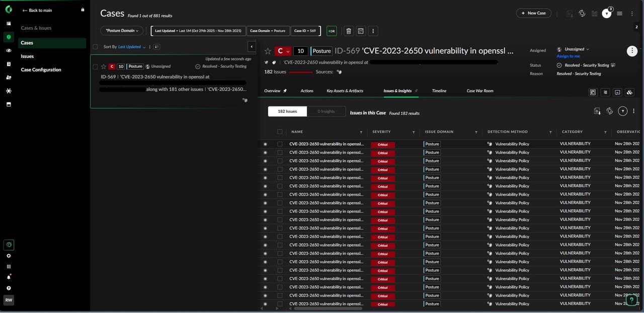Toggle the select all cases checkbox
The height and width of the screenshot is (313, 644).
pyautogui.click(x=95, y=47)
